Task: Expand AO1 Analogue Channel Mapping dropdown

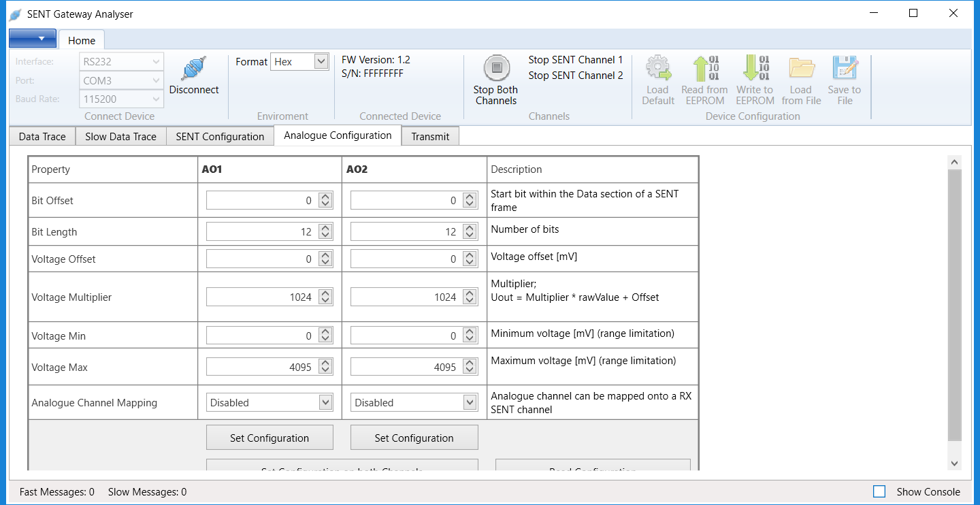Action: 325,403
